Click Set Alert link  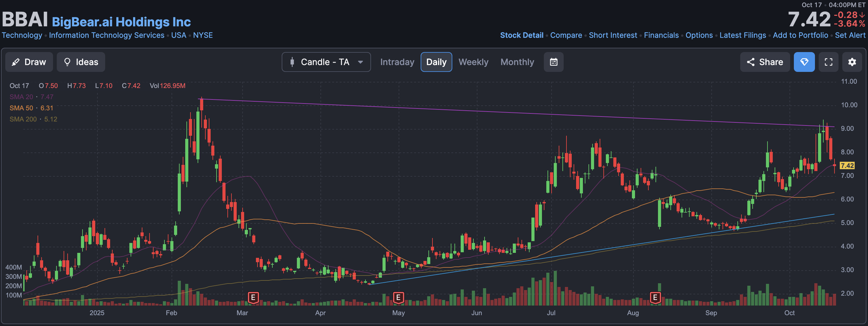[850, 35]
